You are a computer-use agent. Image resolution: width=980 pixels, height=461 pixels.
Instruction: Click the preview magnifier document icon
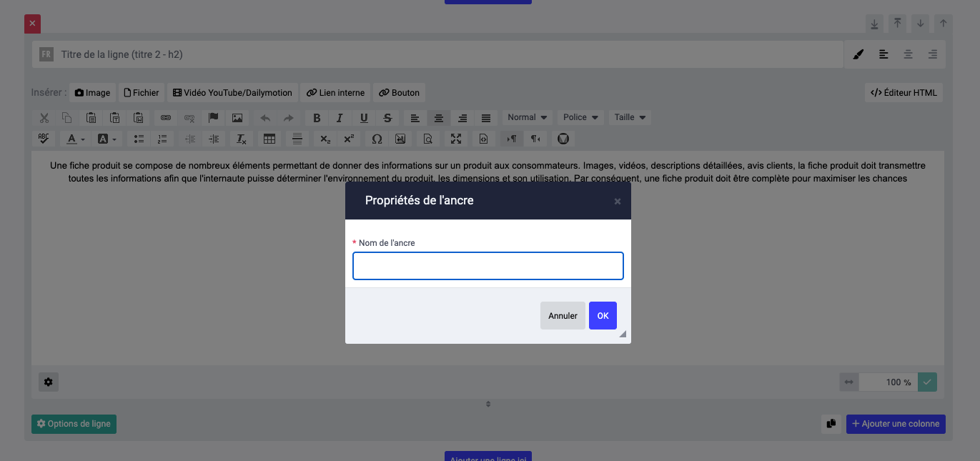click(x=427, y=139)
